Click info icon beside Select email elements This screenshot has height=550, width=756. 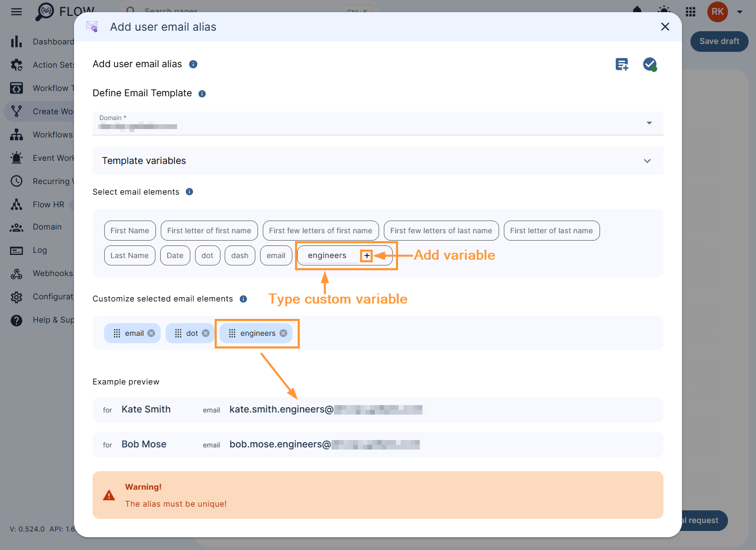[189, 191]
